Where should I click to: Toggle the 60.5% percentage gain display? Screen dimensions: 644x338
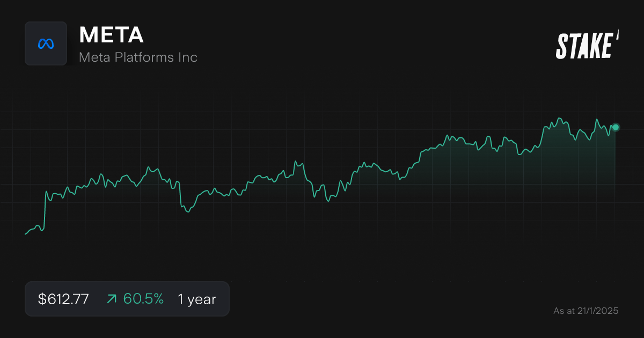point(143,299)
